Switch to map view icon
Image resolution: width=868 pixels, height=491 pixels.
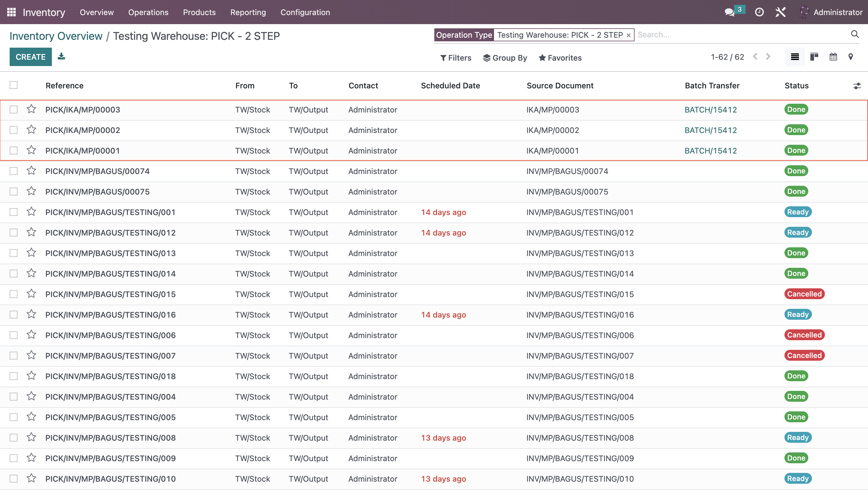[851, 57]
